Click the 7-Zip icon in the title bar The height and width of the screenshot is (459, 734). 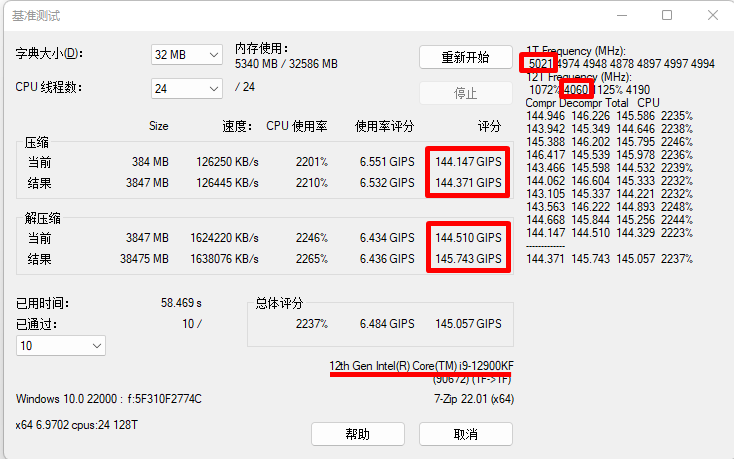[12, 16]
